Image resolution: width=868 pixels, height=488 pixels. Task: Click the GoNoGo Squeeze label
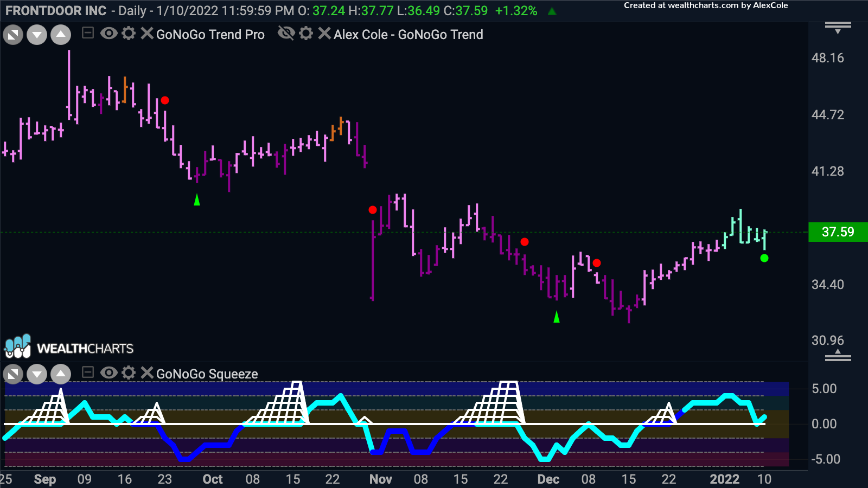[207, 374]
